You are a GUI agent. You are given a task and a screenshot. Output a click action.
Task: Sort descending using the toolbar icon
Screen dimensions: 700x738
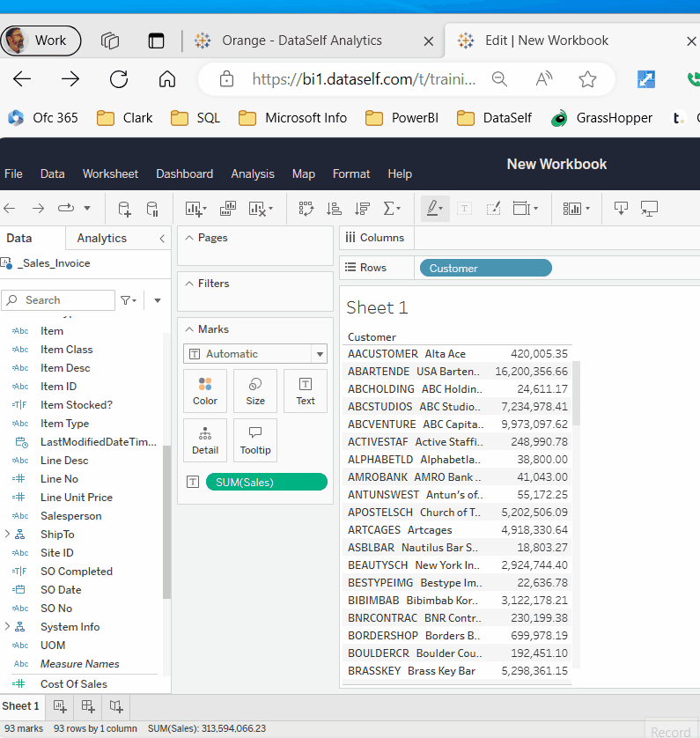coord(362,209)
